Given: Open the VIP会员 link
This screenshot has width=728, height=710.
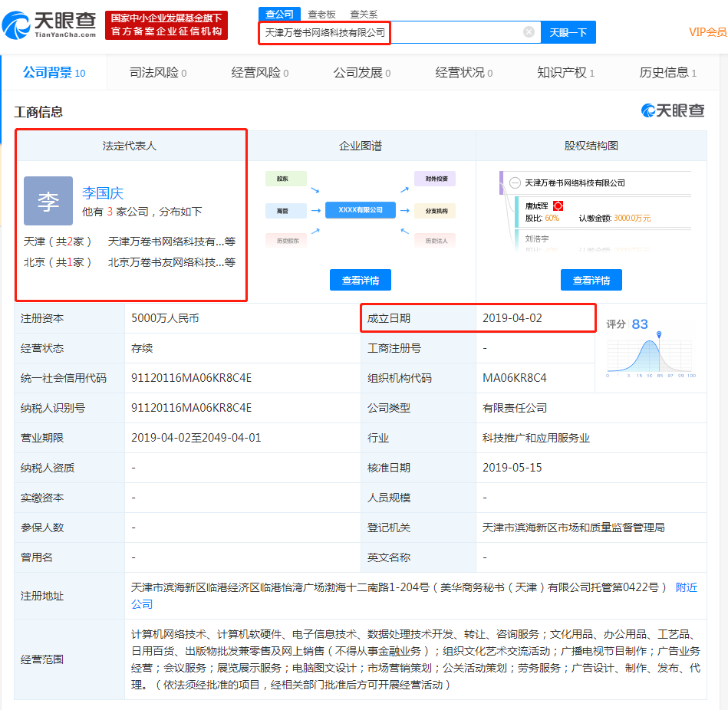Looking at the screenshot, I should [x=707, y=32].
